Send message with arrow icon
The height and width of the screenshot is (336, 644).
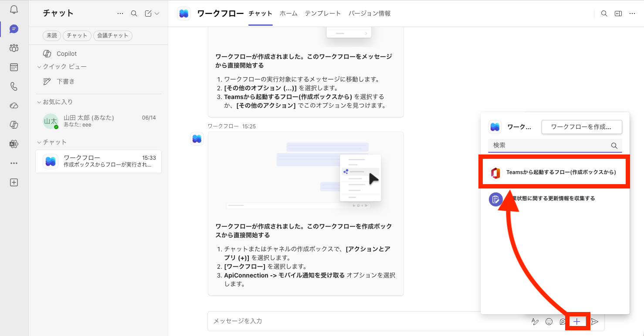coord(595,322)
